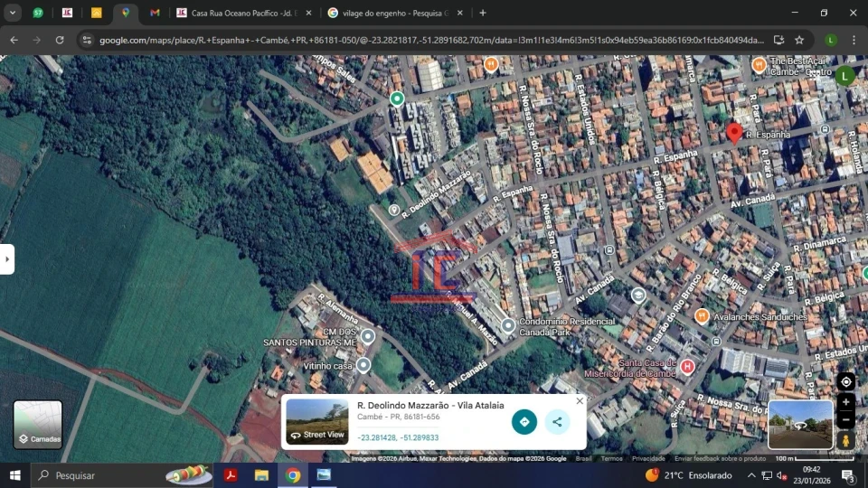Image resolution: width=868 pixels, height=488 pixels.
Task: Select the Santa Casa de Misericórdia hospital marker
Action: pos(687,366)
